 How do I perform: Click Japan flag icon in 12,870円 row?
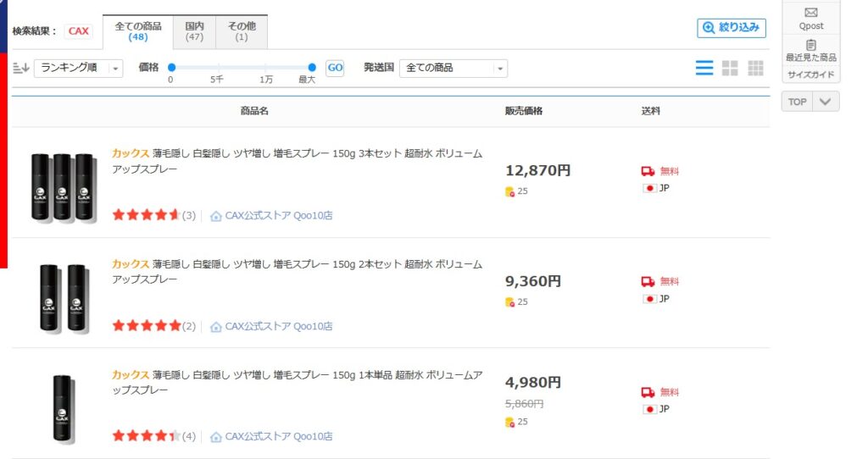click(x=649, y=188)
